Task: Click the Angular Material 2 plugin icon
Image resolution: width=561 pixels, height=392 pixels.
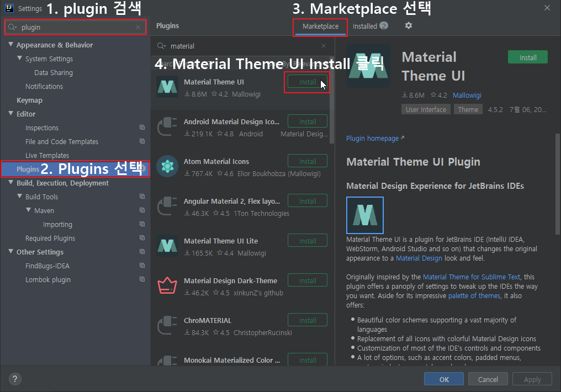Action: pyautogui.click(x=167, y=206)
